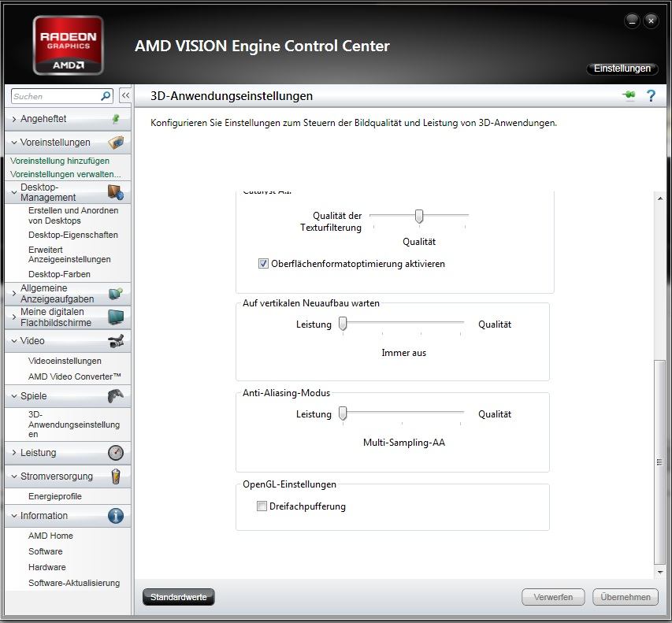Click the Desktop-Management icon
Screen dimensions: 672x623
[116, 192]
